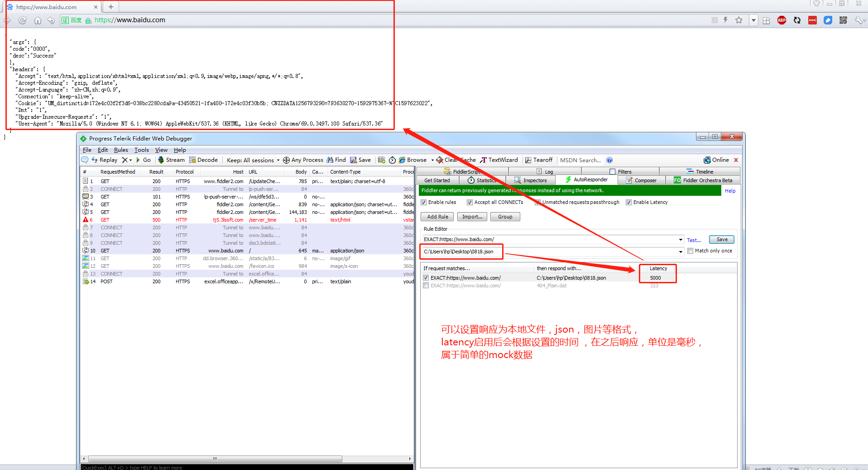Viewport: 868px width, 470px height.
Task: Click the browser address bar
Action: click(x=385, y=20)
